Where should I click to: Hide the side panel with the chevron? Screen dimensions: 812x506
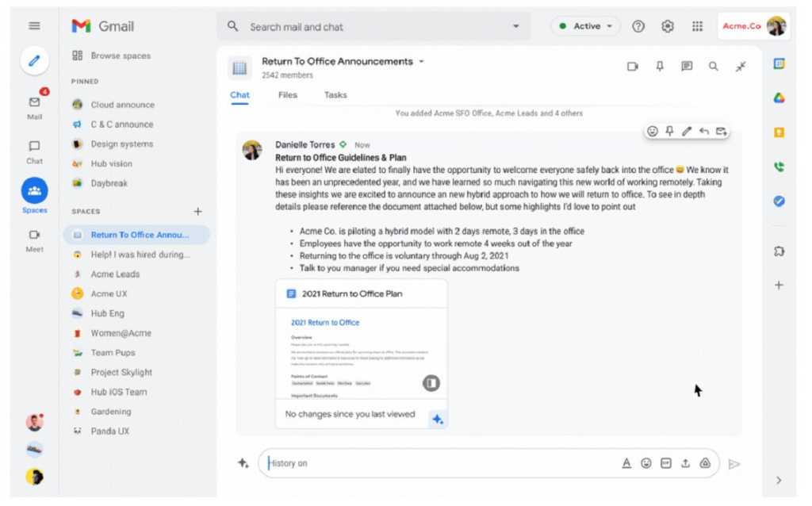pos(779,481)
